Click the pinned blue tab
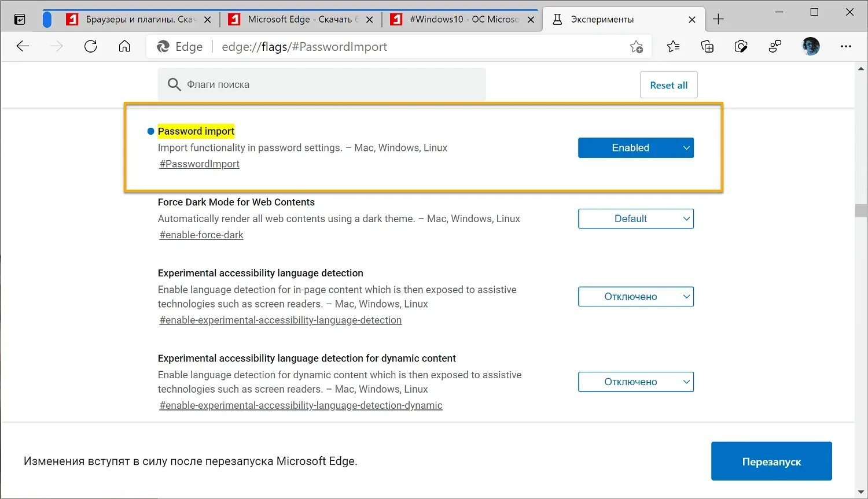The width and height of the screenshot is (868, 499). pos(47,20)
